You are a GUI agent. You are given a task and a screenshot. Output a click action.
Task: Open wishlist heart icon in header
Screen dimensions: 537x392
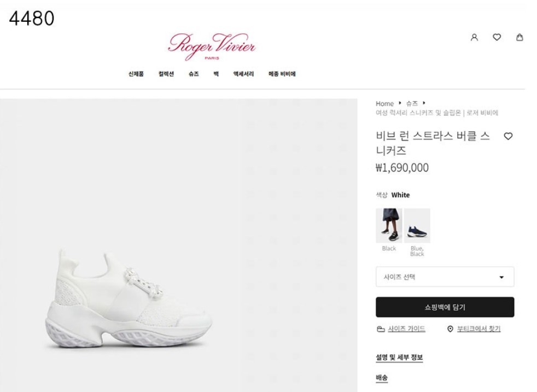(x=497, y=37)
